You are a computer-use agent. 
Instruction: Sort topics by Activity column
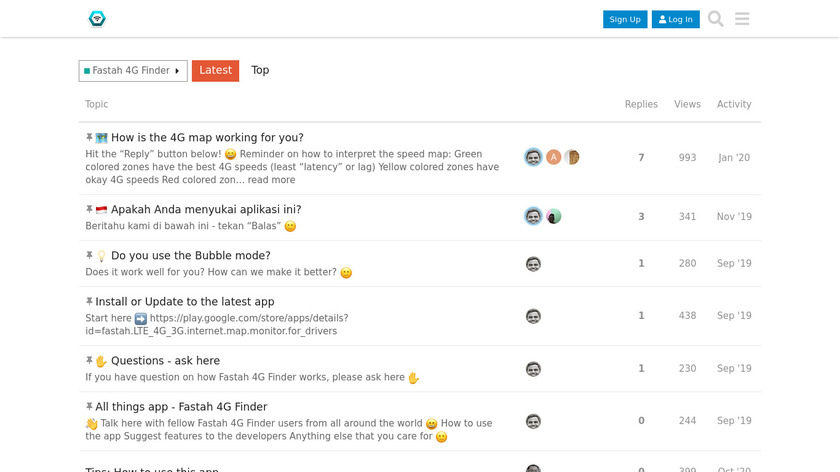734,104
